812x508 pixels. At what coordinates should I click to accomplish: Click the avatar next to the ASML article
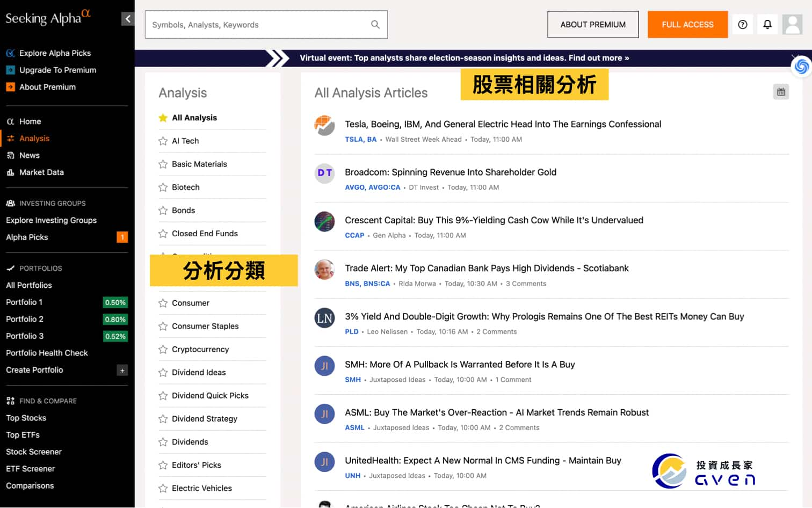click(x=324, y=414)
